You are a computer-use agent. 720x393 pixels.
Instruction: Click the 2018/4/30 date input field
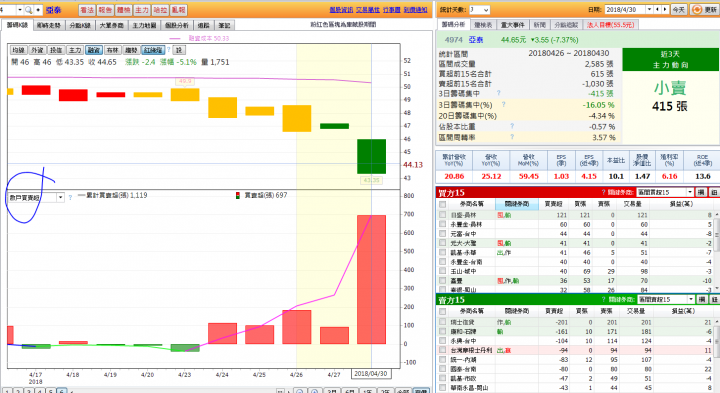pyautogui.click(x=625, y=10)
